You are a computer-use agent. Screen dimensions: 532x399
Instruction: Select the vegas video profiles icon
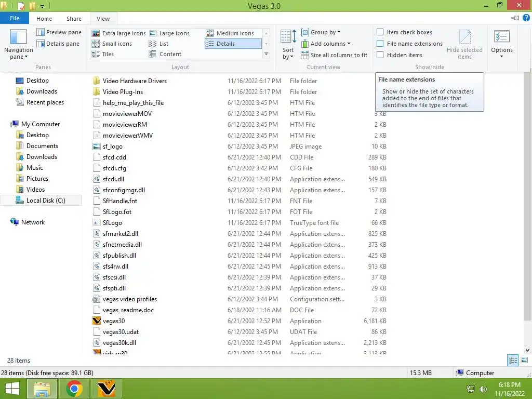coord(96,299)
